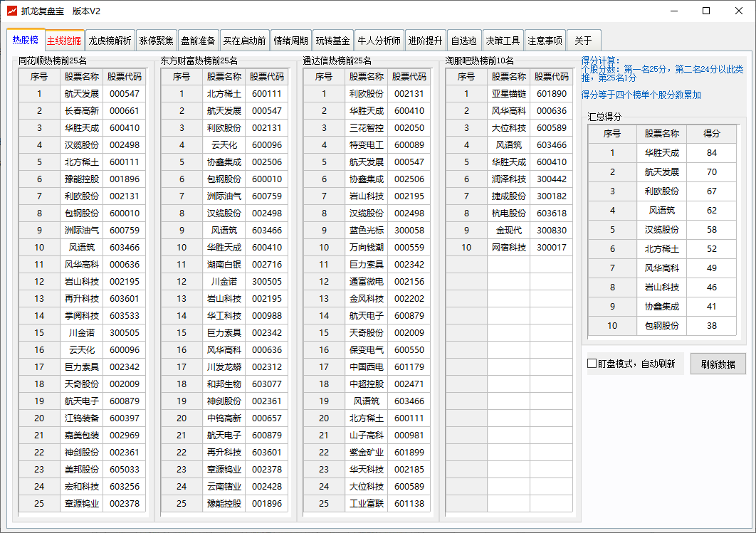Open the 情绪周期 tab

point(291,41)
